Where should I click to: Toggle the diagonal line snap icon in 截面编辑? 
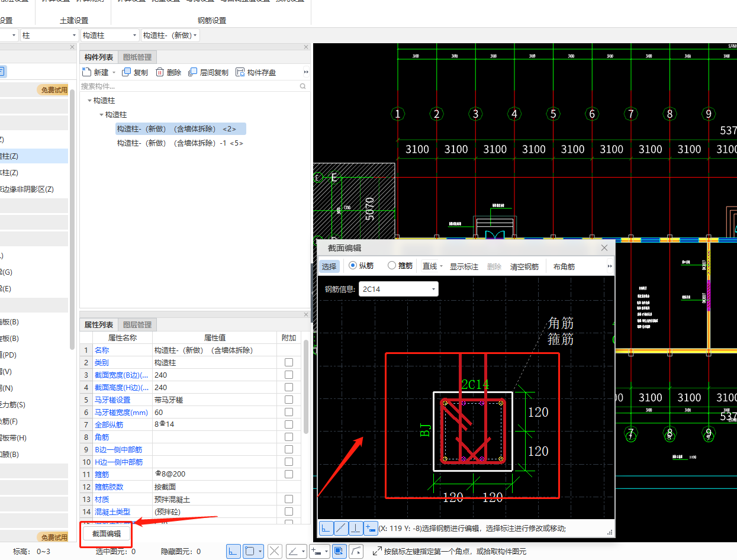point(341,528)
